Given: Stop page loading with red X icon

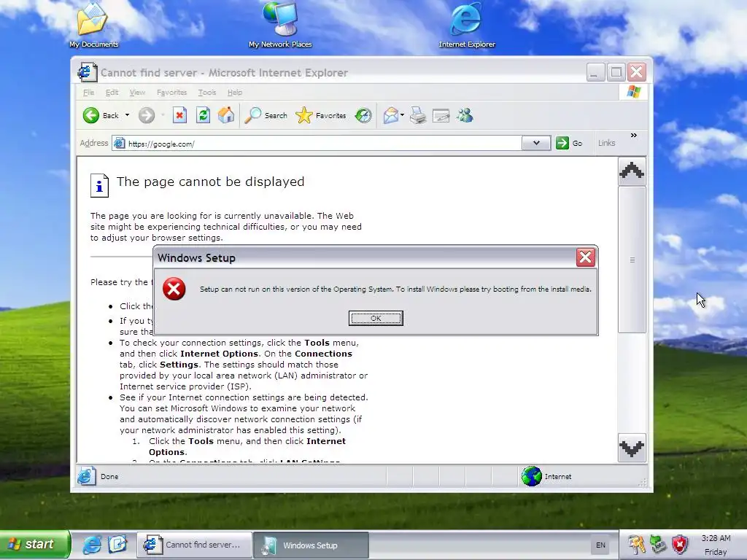Looking at the screenshot, I should [x=179, y=115].
